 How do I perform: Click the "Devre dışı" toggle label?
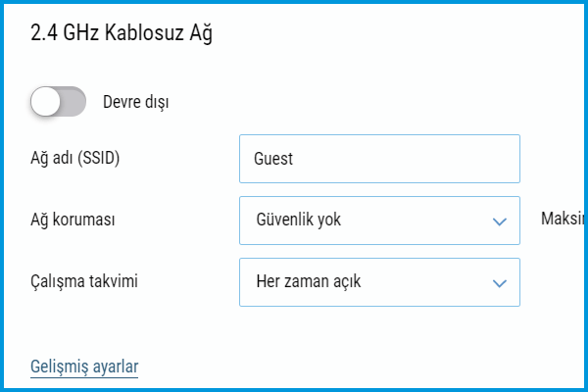(x=135, y=101)
